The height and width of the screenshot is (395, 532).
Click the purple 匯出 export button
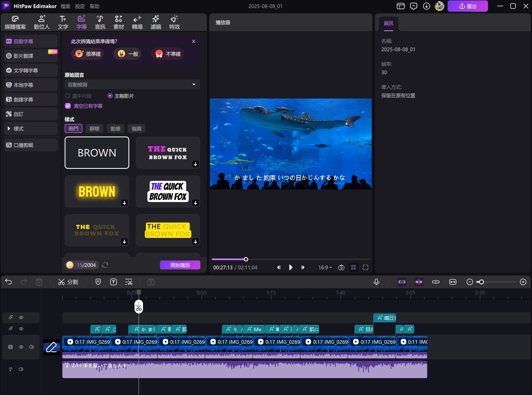tap(468, 6)
